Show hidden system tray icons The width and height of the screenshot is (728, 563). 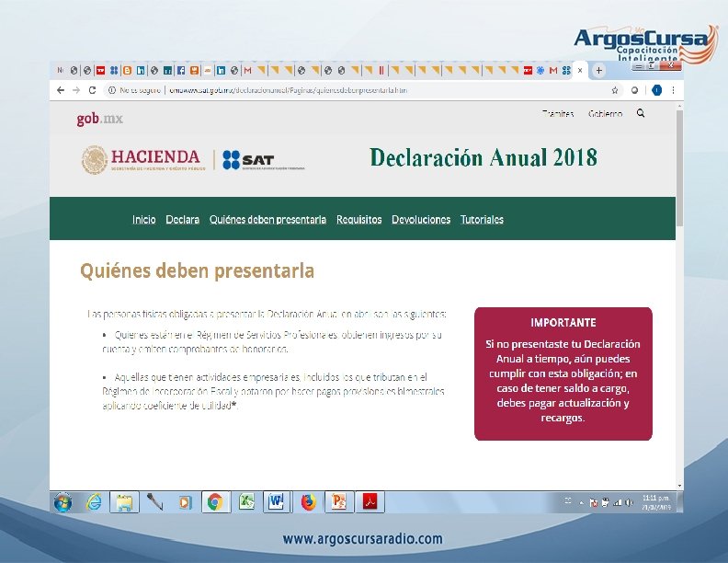(x=581, y=502)
